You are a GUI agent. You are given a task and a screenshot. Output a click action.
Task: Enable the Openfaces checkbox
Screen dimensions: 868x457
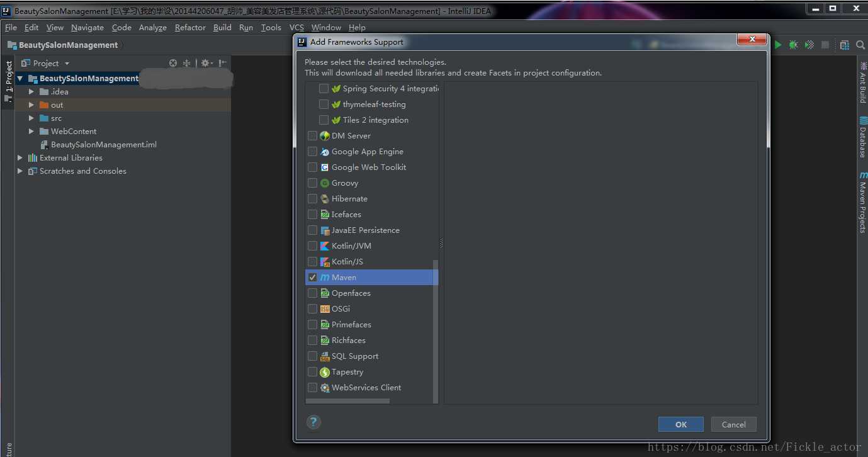(x=312, y=293)
